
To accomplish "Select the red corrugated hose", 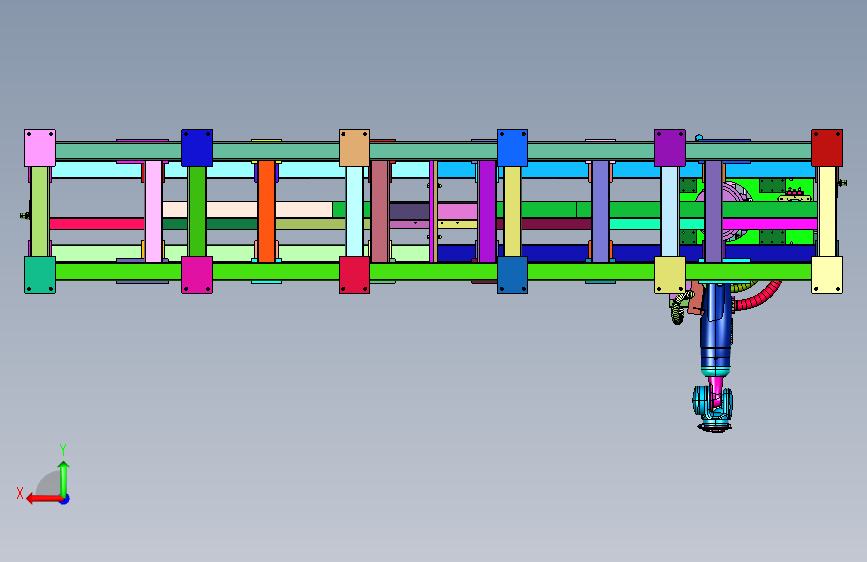I will tap(758, 299).
